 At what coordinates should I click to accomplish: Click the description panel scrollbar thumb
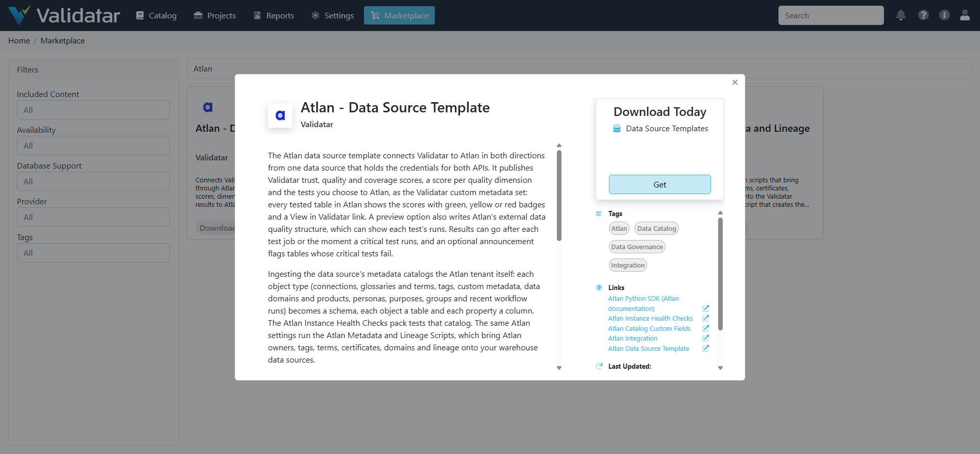pos(559,195)
